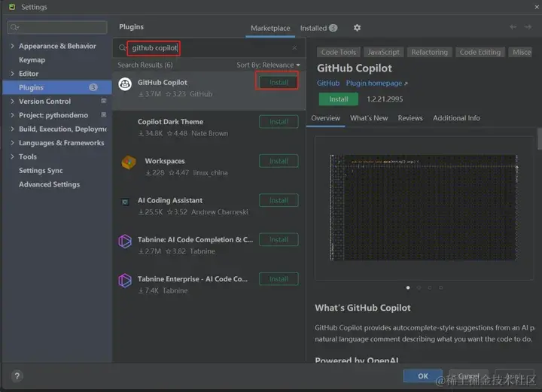Switch to the Marketplace tab
The width and height of the screenshot is (542, 392).
[270, 29]
